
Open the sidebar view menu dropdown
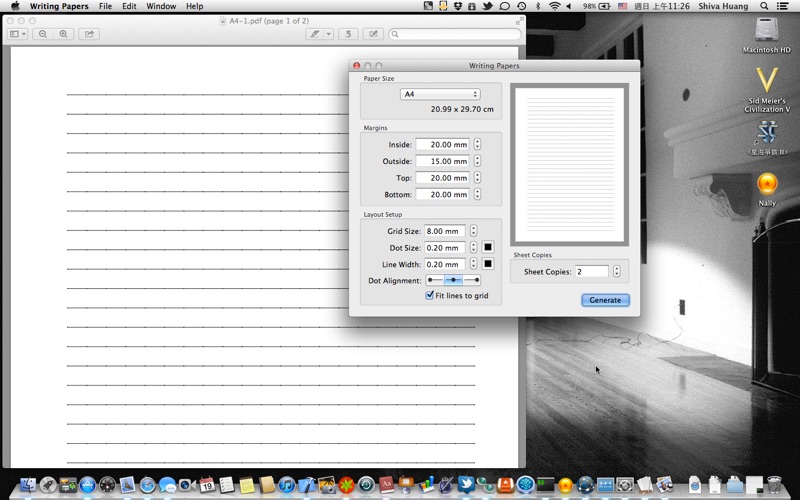(18, 34)
